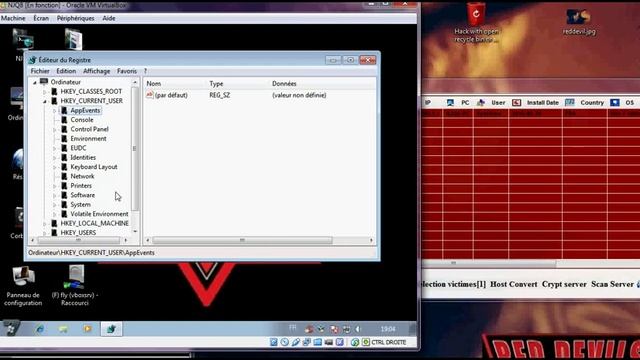This screenshot has height=360, width=640.
Task: Click the tree pane horizontal scrollbar
Action: point(79,240)
